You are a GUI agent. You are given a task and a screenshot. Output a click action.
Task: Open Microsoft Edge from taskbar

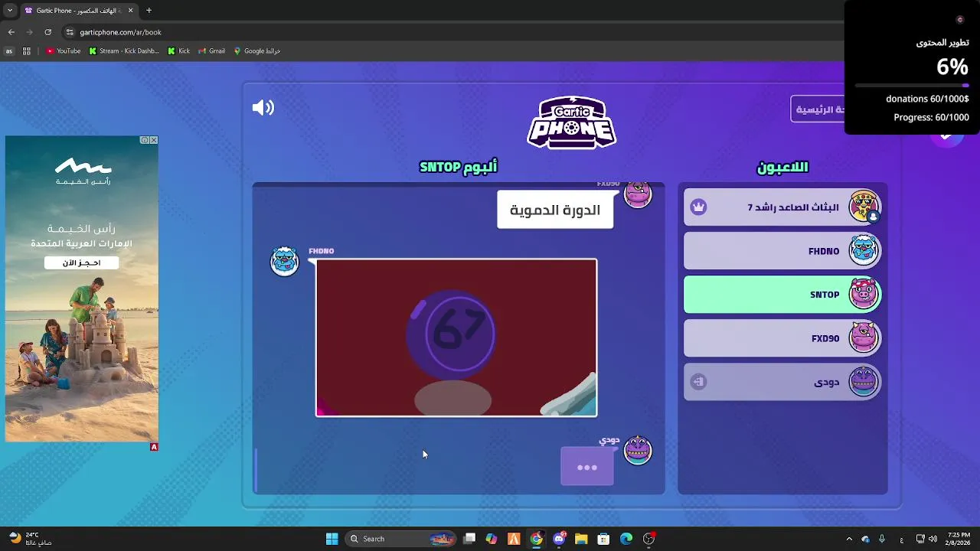tap(626, 539)
